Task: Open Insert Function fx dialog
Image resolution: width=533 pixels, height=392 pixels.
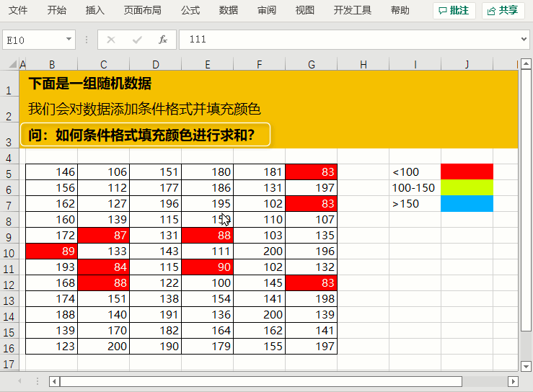Action: coord(163,40)
